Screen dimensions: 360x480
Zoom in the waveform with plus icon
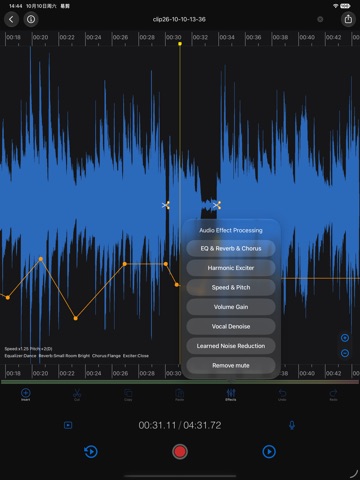(345, 338)
